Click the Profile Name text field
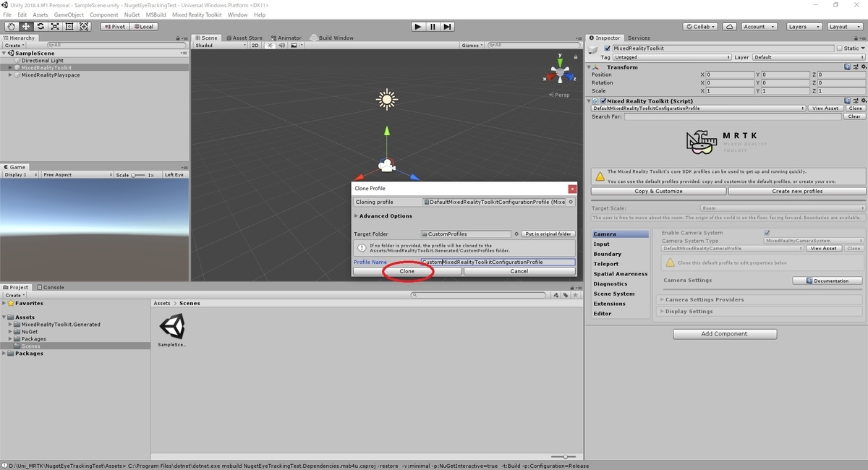Screen dimensions: 868x470 coord(498,262)
